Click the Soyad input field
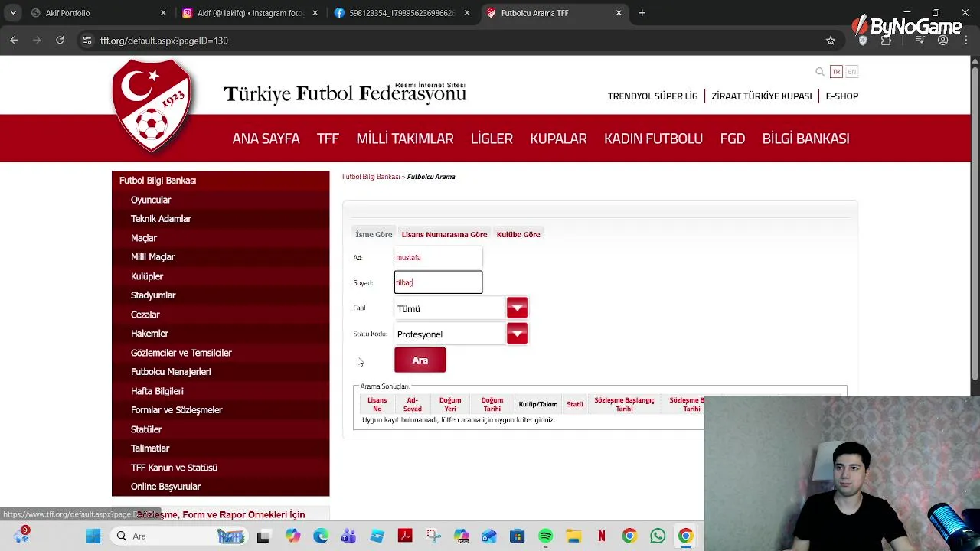 (438, 282)
